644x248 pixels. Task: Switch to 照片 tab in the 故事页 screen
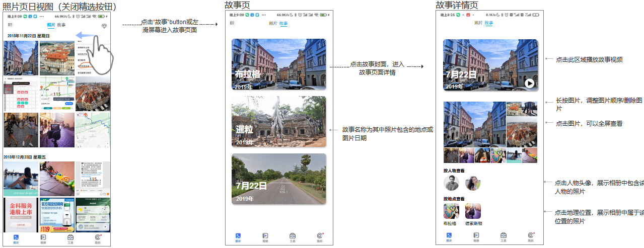point(273,23)
